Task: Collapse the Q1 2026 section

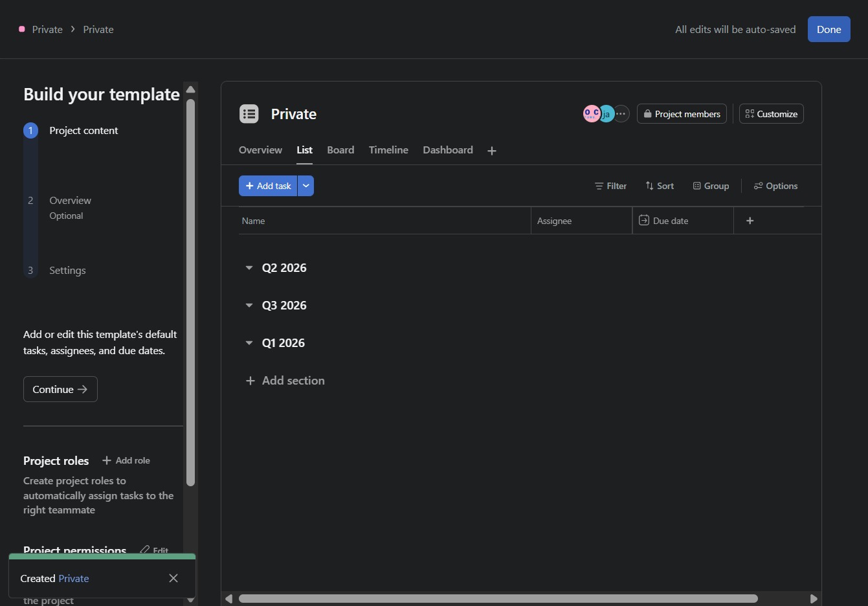Action: pyautogui.click(x=249, y=343)
